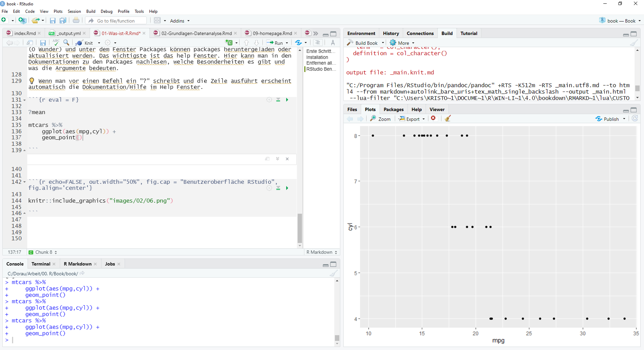
Task: Run all chunks above chunk 131
Action: point(278,100)
